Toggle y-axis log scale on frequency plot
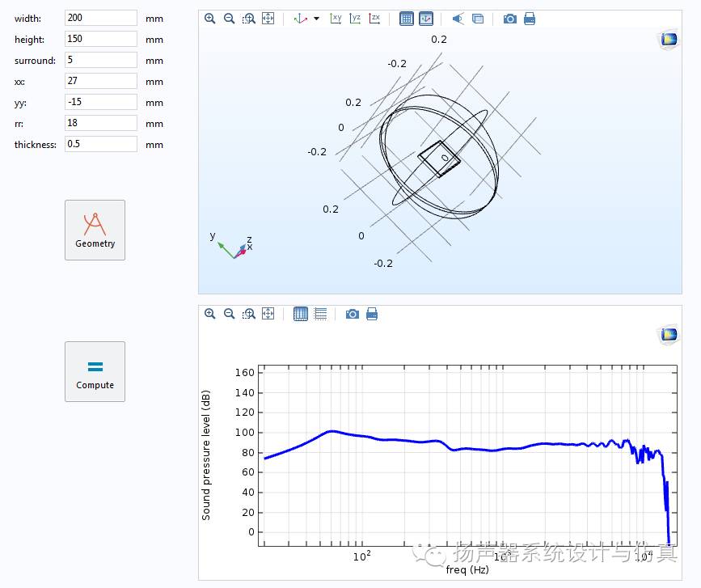 point(320,314)
